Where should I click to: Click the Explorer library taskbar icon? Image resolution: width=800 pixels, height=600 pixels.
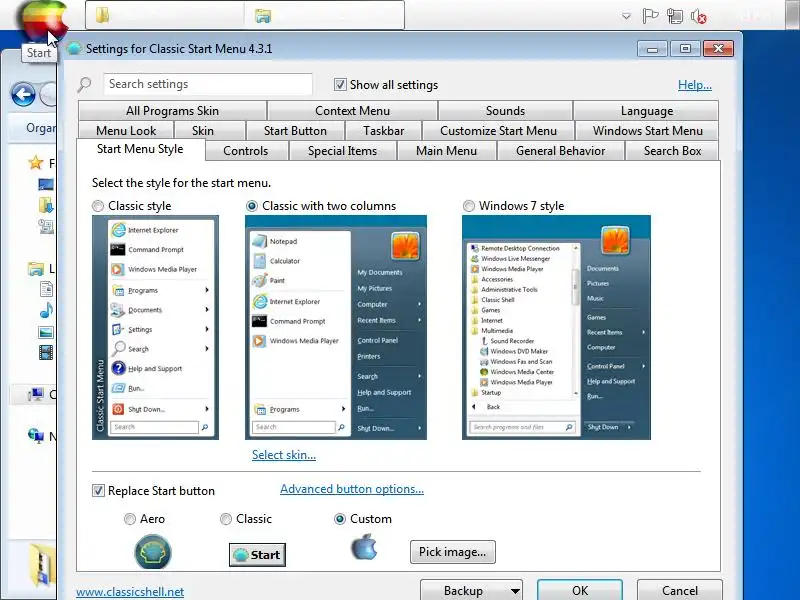[263, 16]
